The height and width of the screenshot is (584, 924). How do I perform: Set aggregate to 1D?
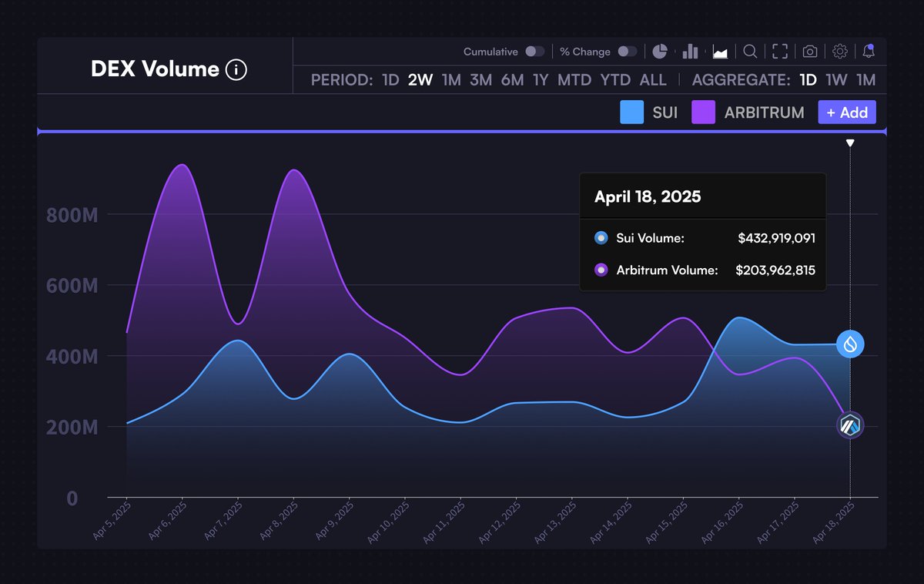[x=808, y=80]
